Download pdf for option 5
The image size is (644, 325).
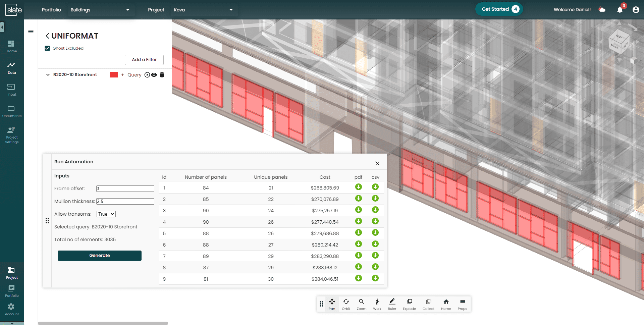[359, 233]
